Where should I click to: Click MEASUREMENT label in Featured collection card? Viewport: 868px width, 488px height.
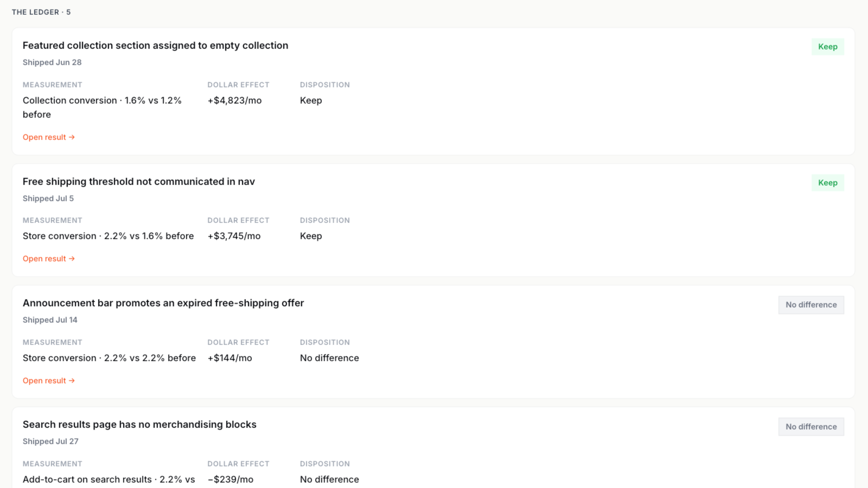point(52,85)
